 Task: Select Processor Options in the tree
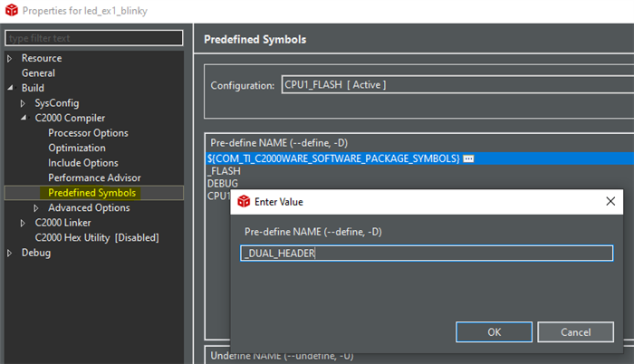click(88, 133)
